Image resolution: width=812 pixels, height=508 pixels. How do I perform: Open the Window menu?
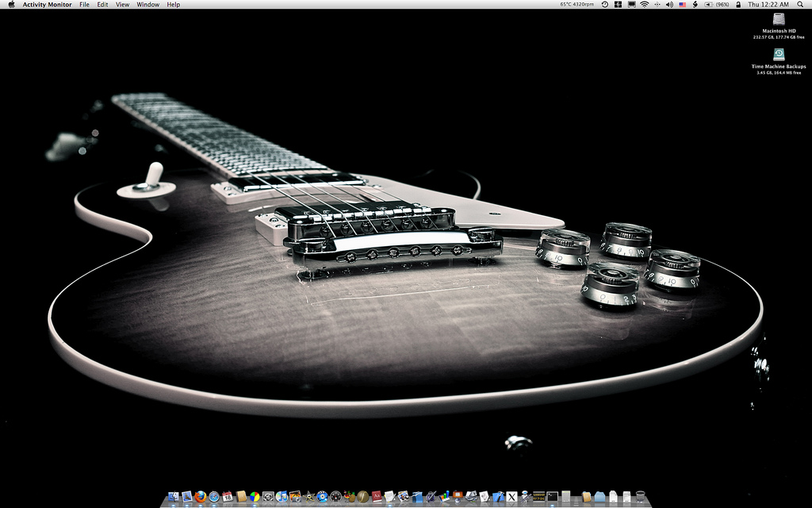[x=148, y=4]
